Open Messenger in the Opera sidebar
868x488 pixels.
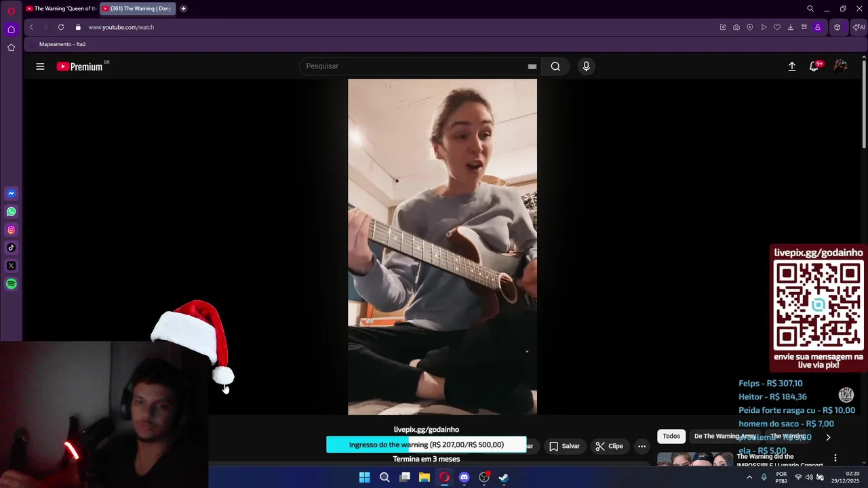pyautogui.click(x=11, y=193)
